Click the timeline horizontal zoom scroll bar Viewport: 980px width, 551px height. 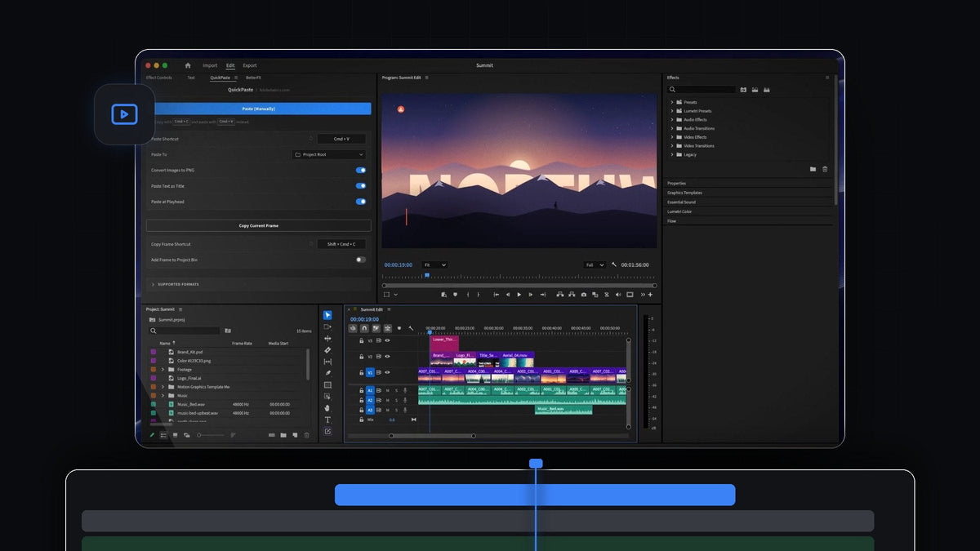click(x=432, y=436)
